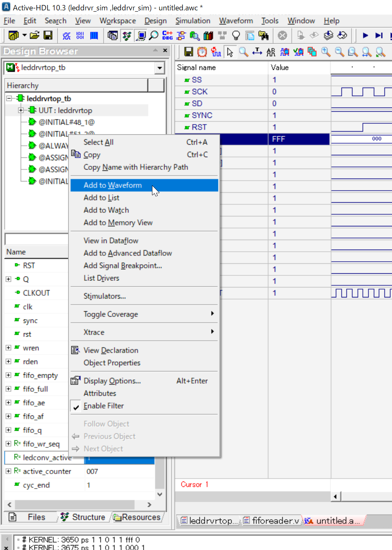Click the Design Browser horizontal scrollbar thumb
This screenshot has height=550, width=392.
tap(75, 504)
